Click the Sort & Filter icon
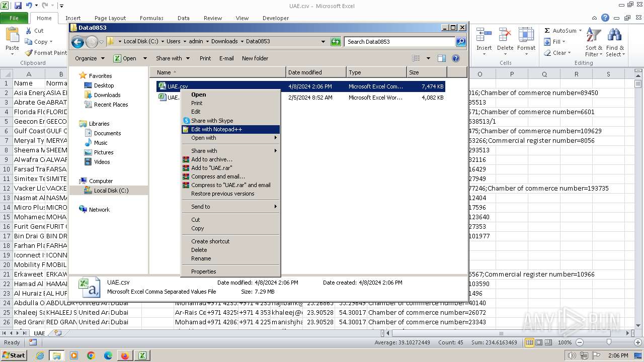The image size is (644, 362). pyautogui.click(x=594, y=36)
